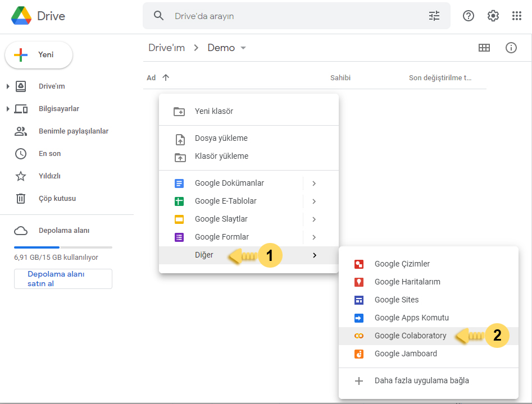Select Google Çizimler menu entry

coord(429,264)
